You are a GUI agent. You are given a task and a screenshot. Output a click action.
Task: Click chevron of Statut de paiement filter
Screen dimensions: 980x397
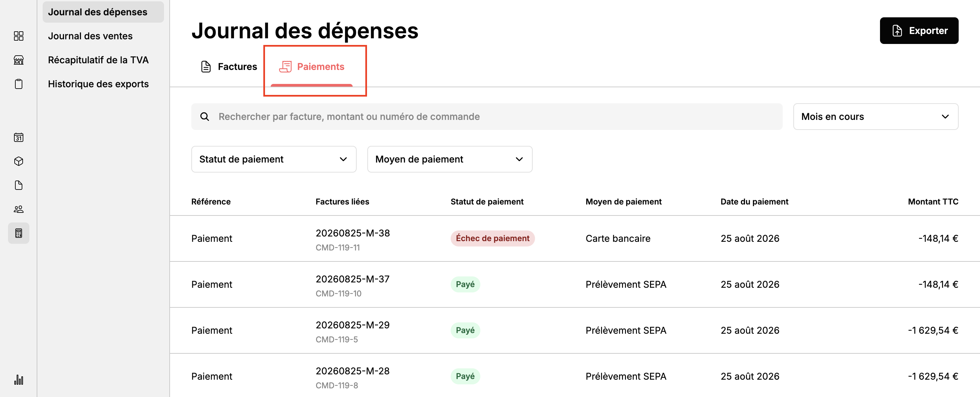pyautogui.click(x=343, y=159)
